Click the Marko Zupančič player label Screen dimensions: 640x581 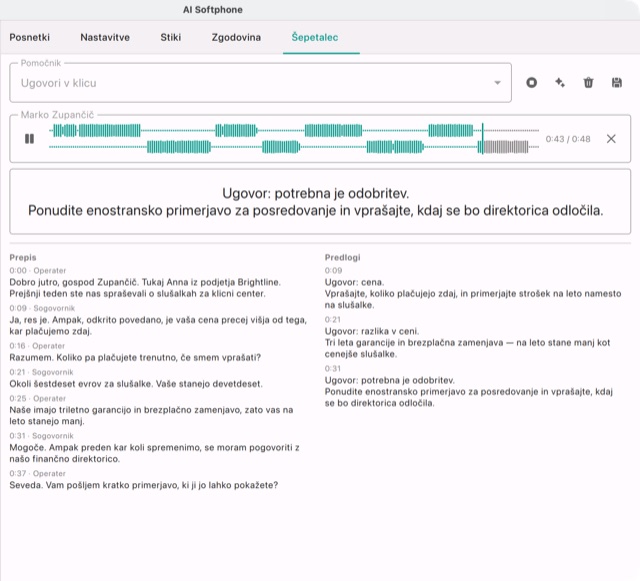tap(57, 115)
